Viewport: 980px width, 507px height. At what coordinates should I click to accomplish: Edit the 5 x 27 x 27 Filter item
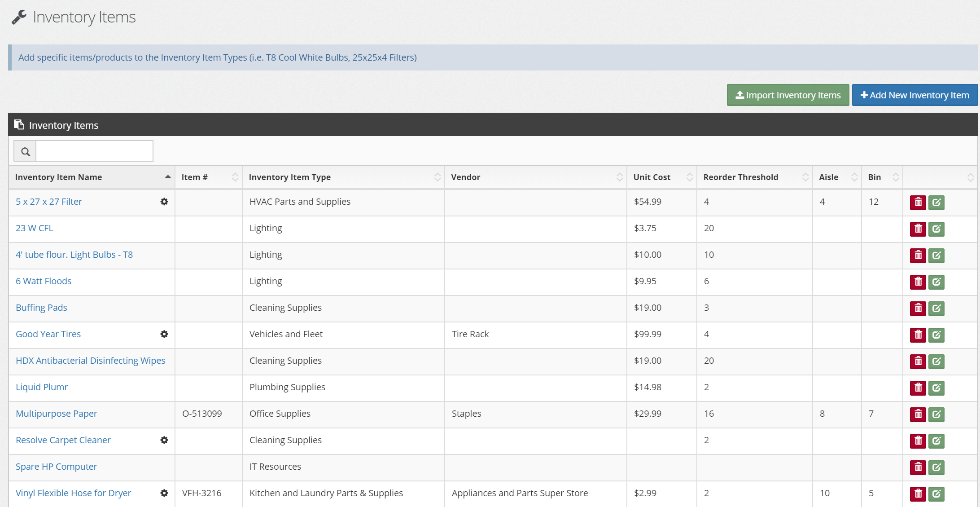[936, 203]
